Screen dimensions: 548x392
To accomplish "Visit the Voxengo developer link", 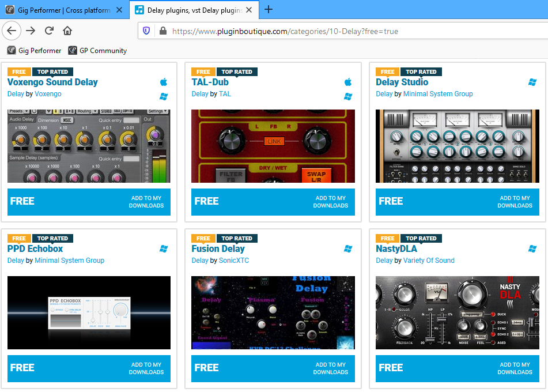I will coord(48,94).
